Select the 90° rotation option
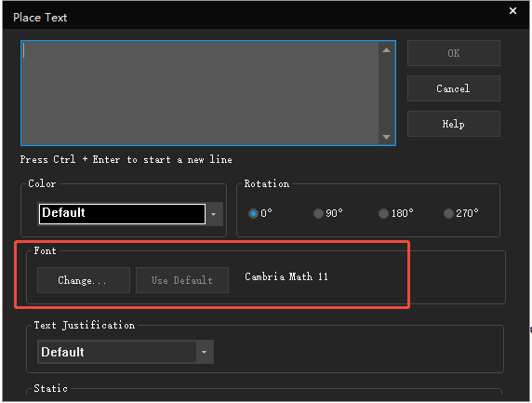 [x=318, y=213]
